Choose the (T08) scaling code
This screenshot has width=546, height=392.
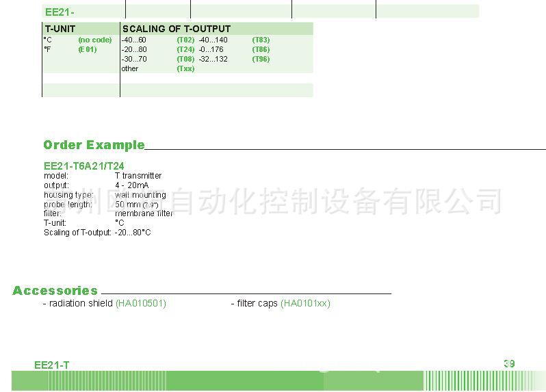[x=185, y=59]
